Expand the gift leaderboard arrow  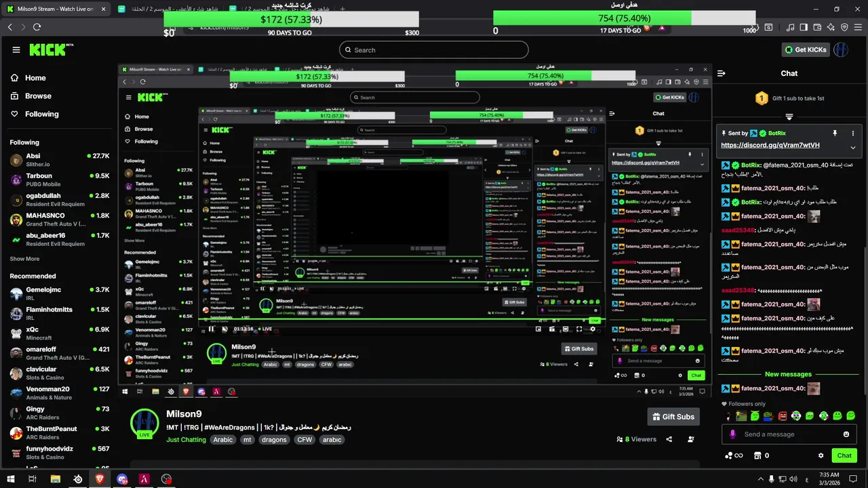coord(789,117)
